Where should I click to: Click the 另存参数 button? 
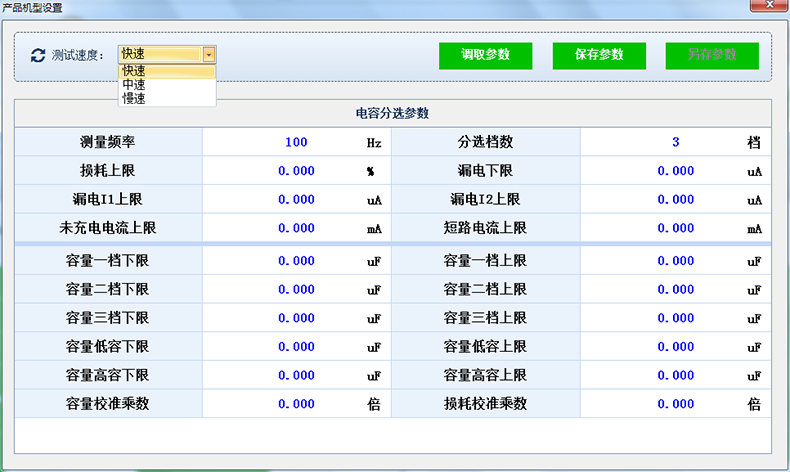click(711, 56)
